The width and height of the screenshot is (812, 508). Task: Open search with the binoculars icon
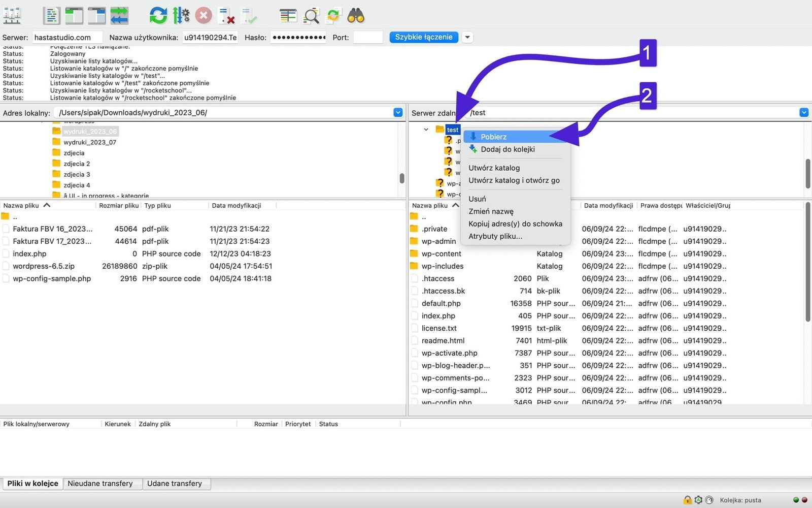[356, 16]
